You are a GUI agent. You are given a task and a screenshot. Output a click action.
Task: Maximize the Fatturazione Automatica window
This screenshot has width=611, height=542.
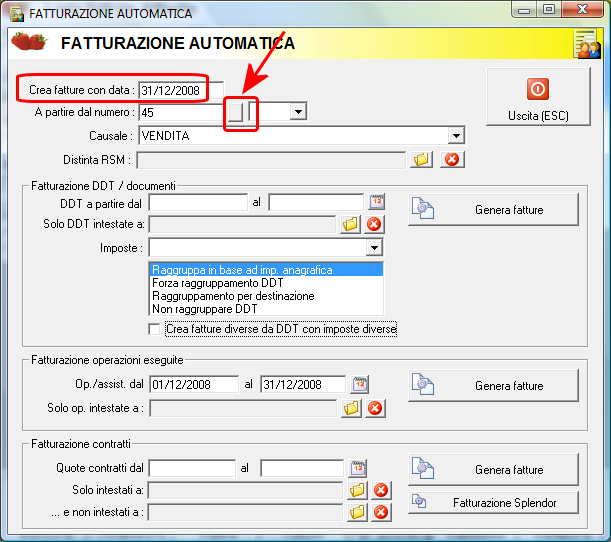tap(549, 10)
